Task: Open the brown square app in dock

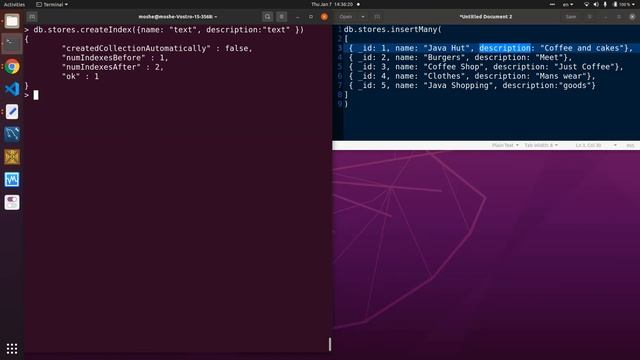Action: [12, 157]
